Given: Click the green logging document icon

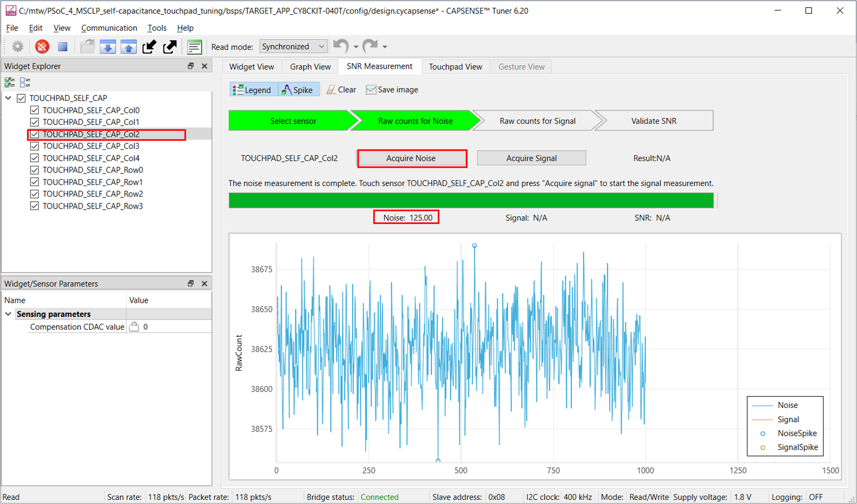Looking at the screenshot, I should click(194, 46).
